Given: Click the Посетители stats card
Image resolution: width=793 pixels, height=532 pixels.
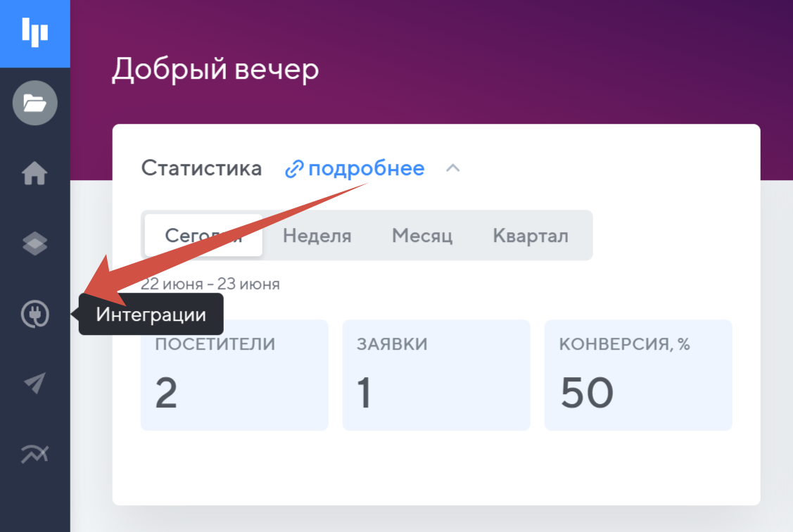Looking at the screenshot, I should (x=234, y=375).
